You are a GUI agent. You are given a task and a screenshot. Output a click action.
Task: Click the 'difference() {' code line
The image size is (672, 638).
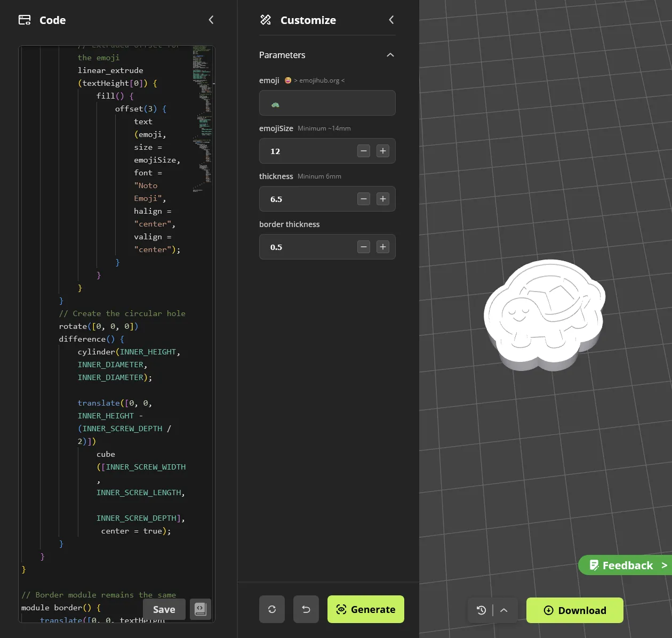point(92,339)
